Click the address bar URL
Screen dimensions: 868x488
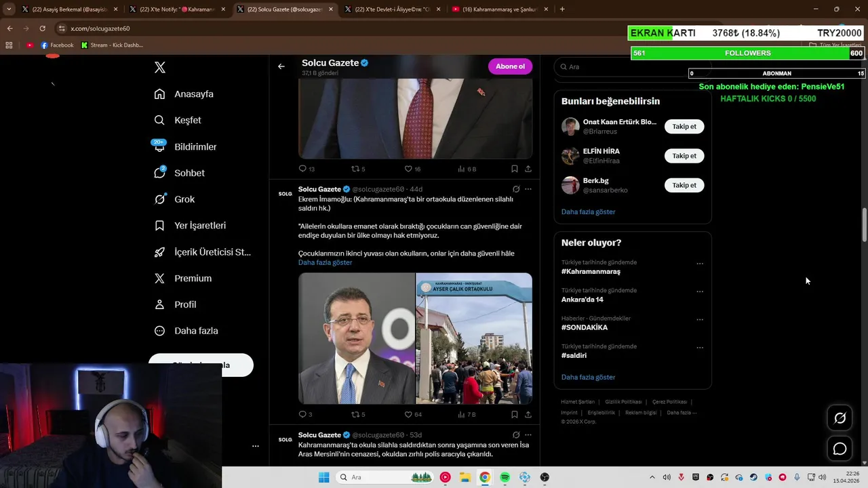click(x=100, y=28)
